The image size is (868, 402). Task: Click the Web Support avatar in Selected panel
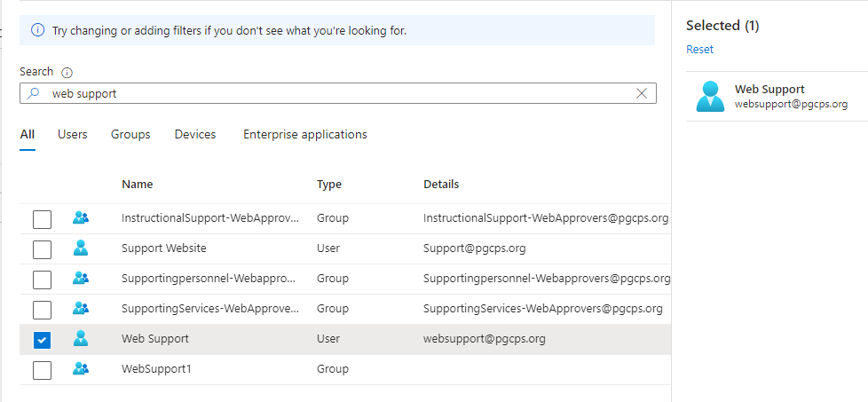pos(710,96)
